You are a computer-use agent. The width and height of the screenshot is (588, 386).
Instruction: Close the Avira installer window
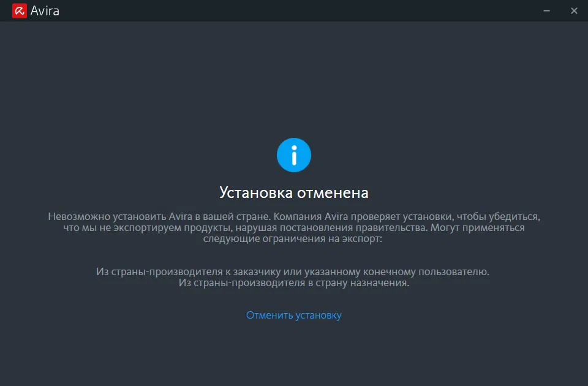click(x=574, y=11)
